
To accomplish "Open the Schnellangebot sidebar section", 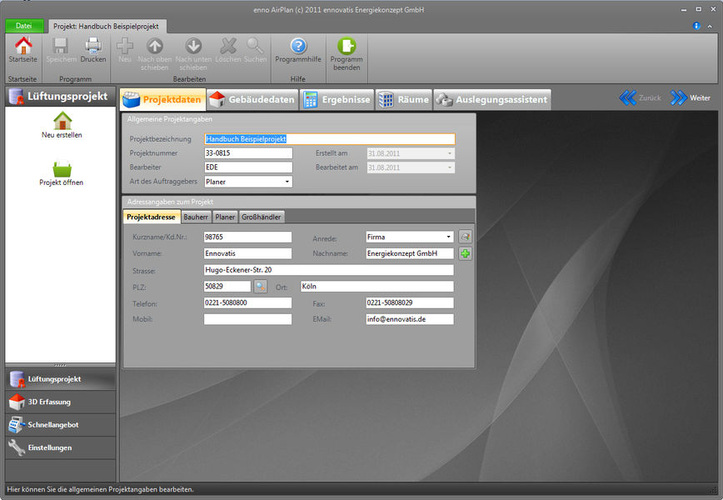I will [54, 425].
